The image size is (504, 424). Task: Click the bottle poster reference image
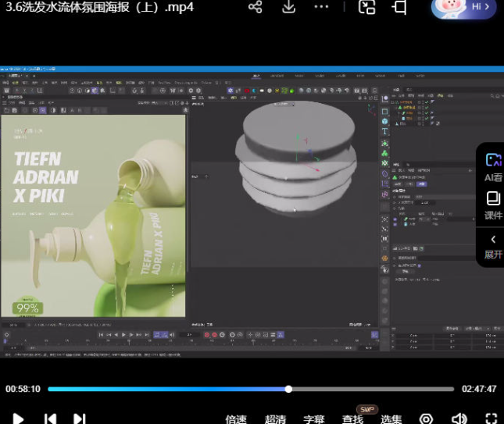[94, 216]
